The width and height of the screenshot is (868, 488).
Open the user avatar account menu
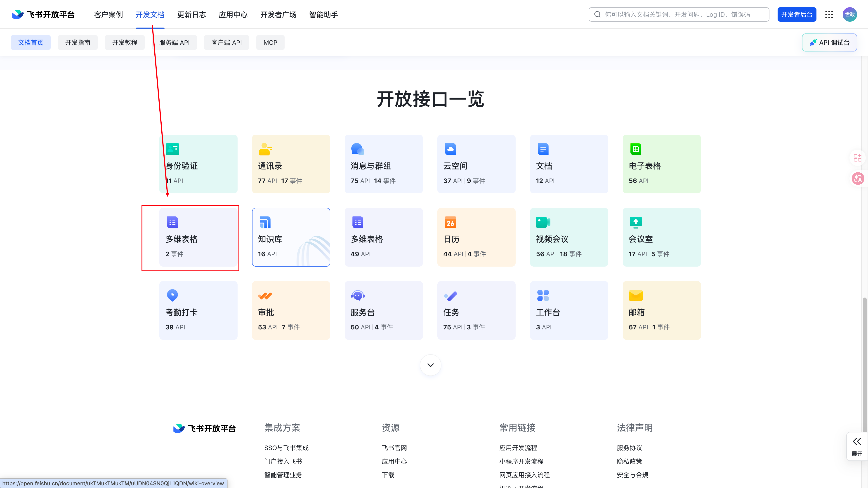(x=849, y=14)
